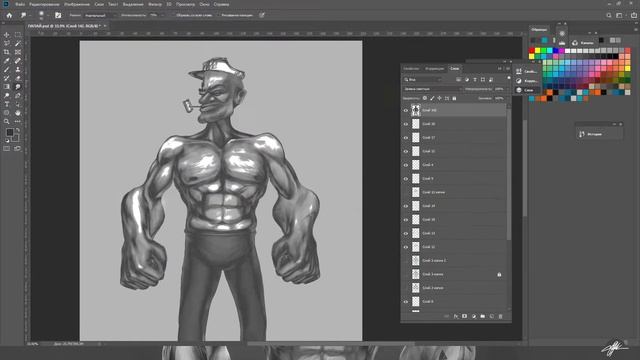Viewport: 640px width, 360px height.
Task: Lock transparent pixels icon in Layers
Action: point(424,98)
